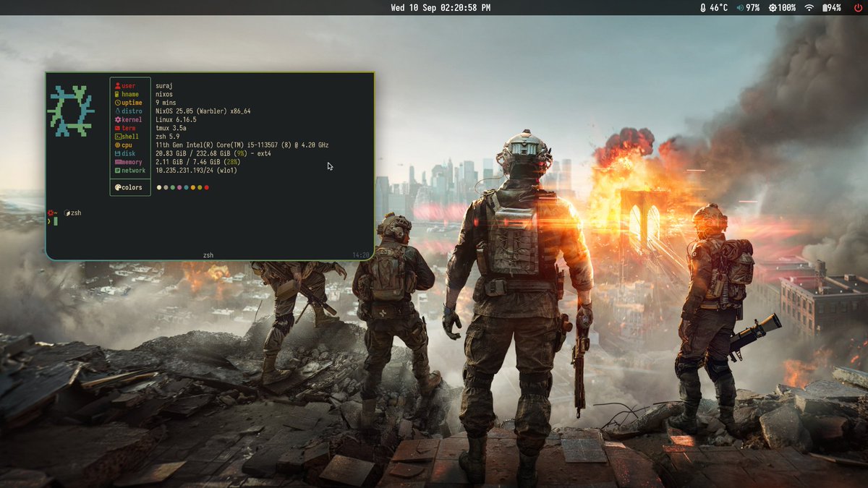Click the distro penguin icon
Image resolution: width=868 pixels, height=488 pixels.
[117, 111]
